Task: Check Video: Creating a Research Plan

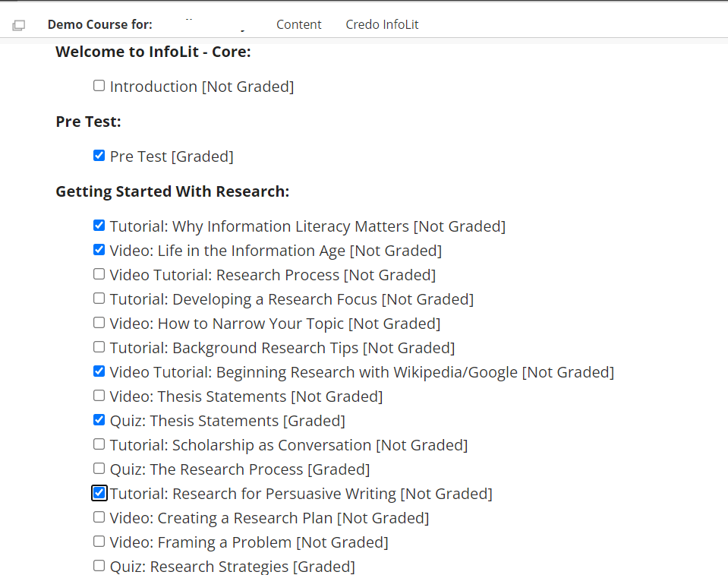Action: click(x=99, y=517)
